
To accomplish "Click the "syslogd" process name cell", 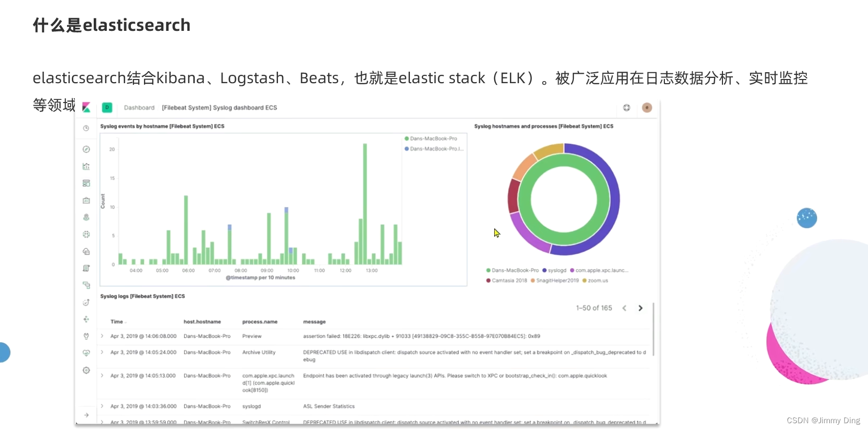I will click(x=251, y=406).
